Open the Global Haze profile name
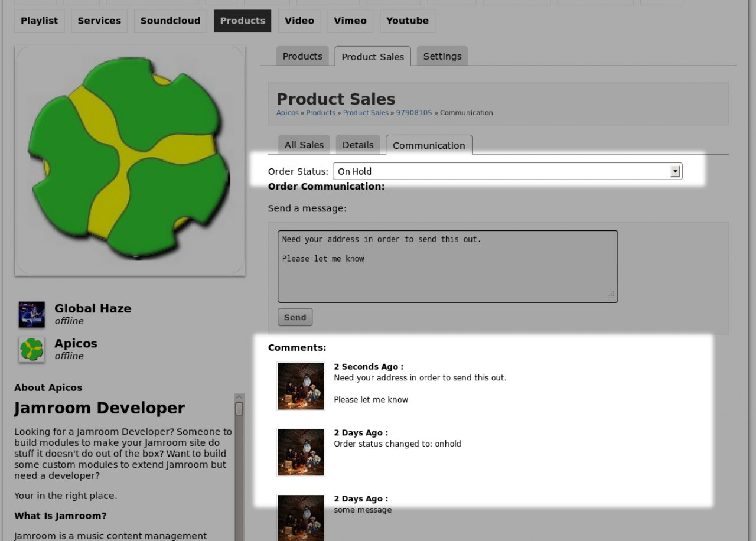 (93, 308)
